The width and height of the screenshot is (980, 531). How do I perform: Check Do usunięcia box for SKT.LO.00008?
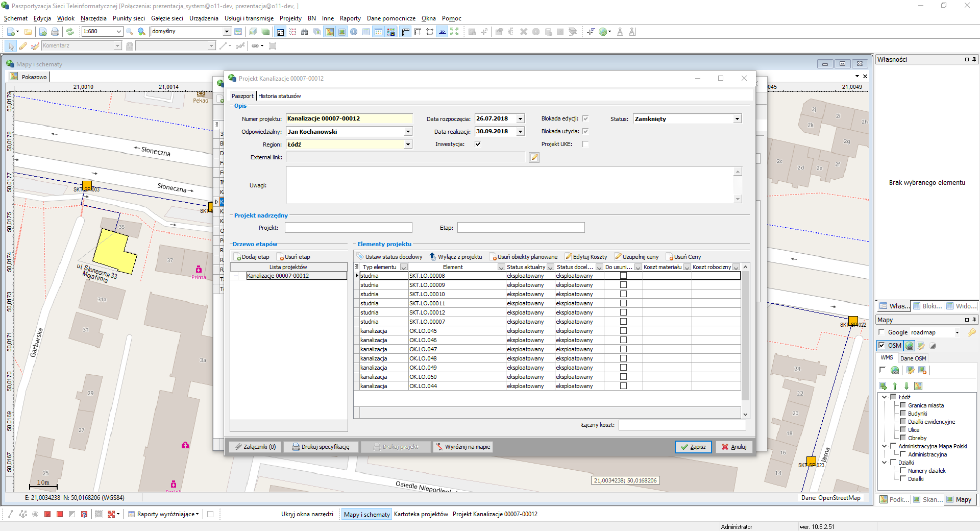(x=623, y=276)
